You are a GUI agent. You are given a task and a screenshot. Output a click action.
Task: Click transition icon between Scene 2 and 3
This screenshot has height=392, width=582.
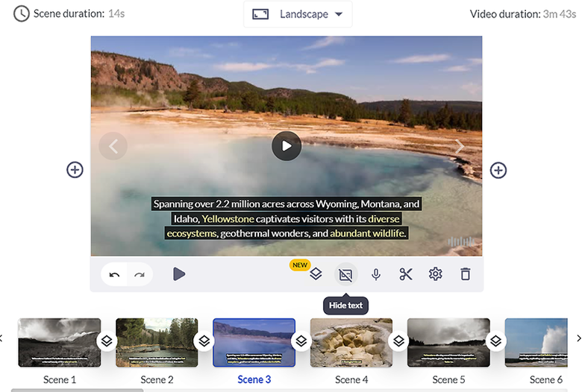tap(204, 341)
